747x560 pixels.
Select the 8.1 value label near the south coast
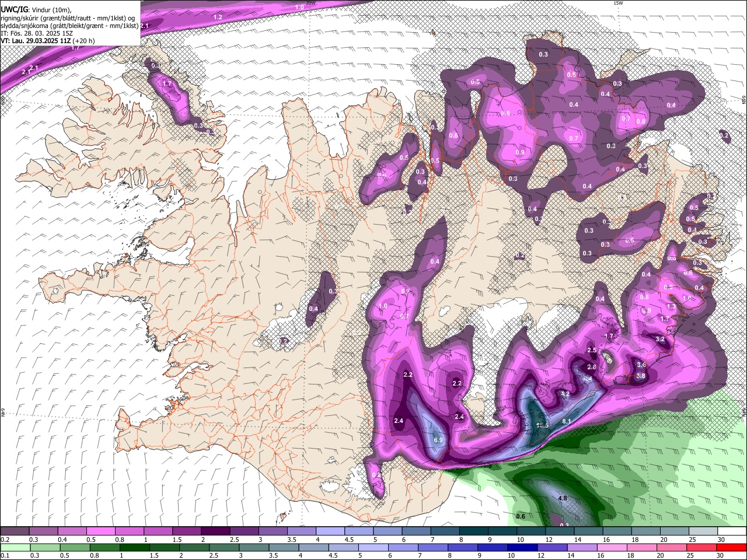pyautogui.click(x=566, y=421)
